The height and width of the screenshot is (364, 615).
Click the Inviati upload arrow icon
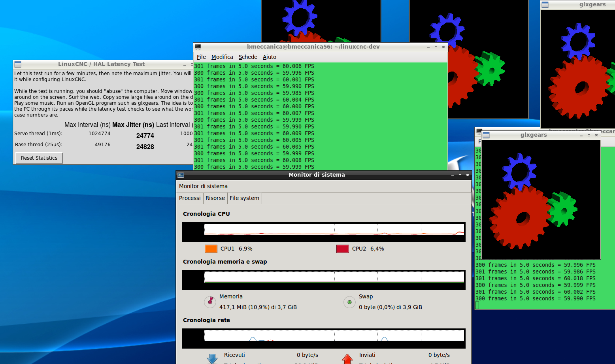coord(347,359)
